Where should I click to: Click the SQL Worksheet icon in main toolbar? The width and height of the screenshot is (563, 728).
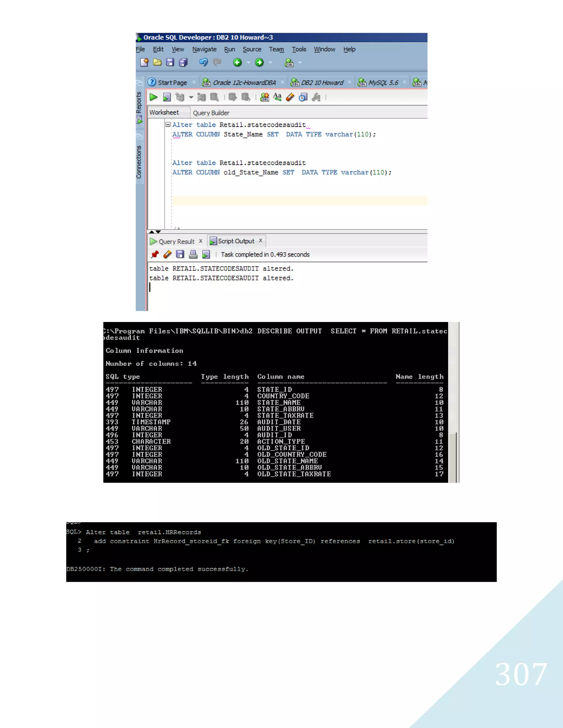[x=289, y=62]
